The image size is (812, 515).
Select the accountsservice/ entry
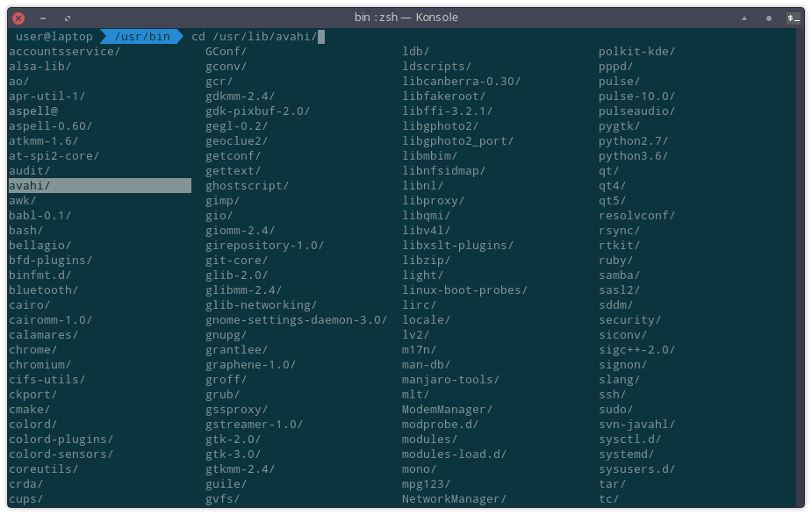pyautogui.click(x=64, y=52)
